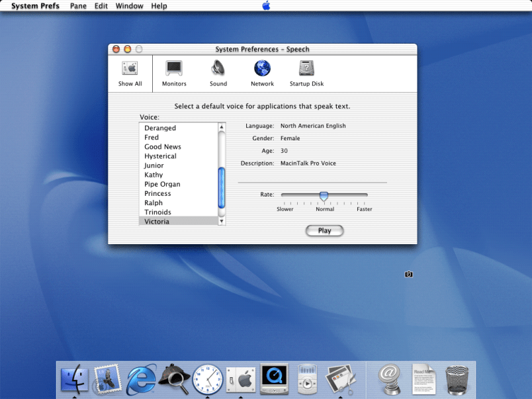This screenshot has height=399, width=532.
Task: Open the Monitors preference pane
Action: [x=174, y=73]
